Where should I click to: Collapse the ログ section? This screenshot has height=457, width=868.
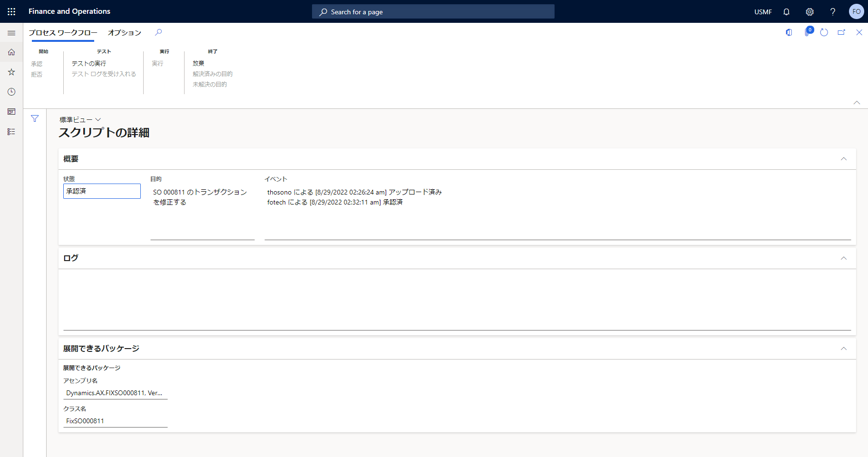coord(844,258)
